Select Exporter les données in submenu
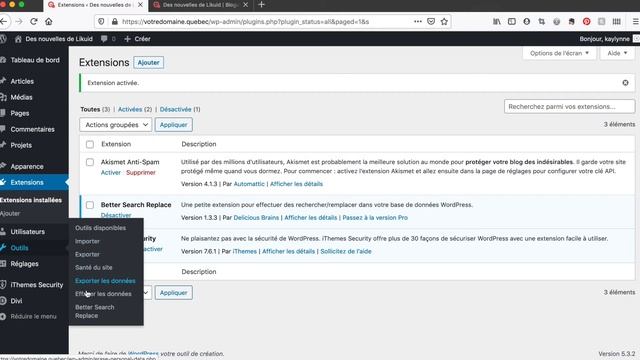This screenshot has width=640, height=360. point(105,281)
